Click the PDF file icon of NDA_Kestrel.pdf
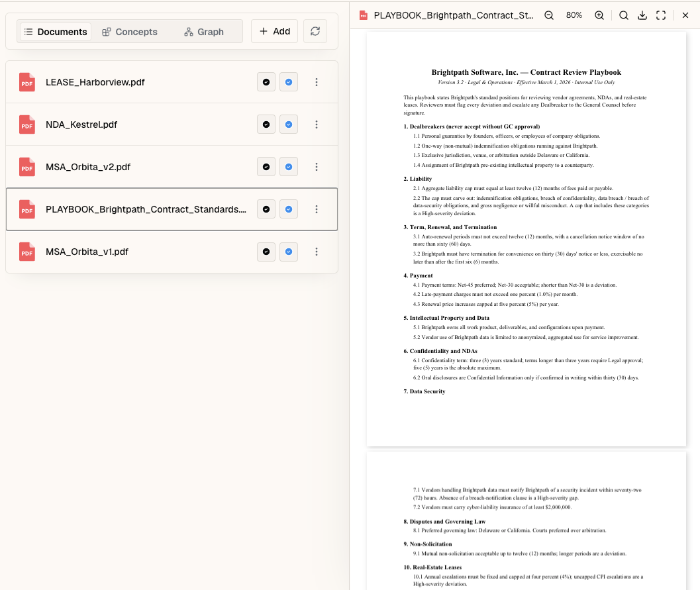Image resolution: width=700 pixels, height=590 pixels. [27, 124]
